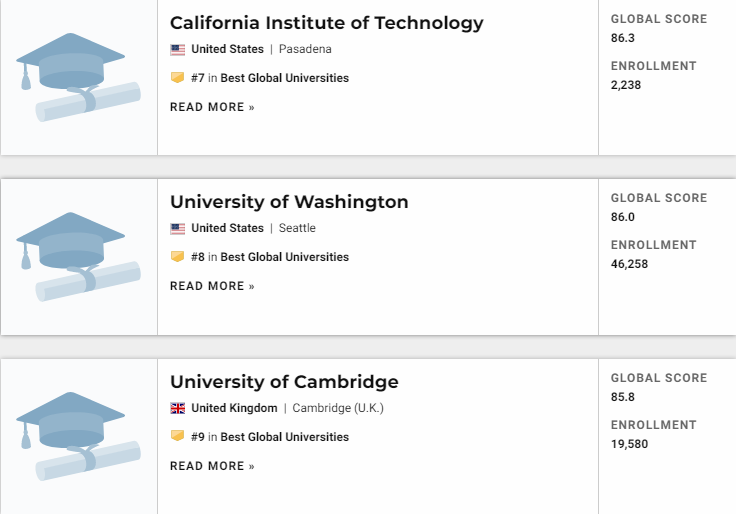Open the California Institute of Technology title link

326,22
